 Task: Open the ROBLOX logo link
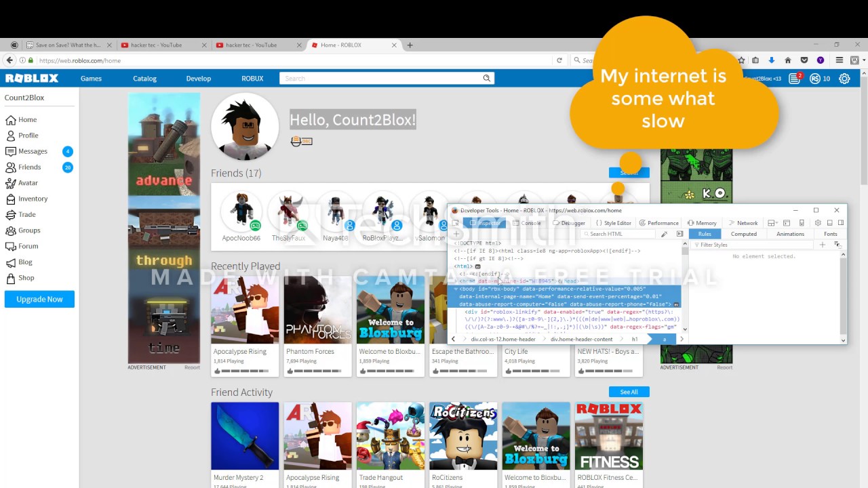pos(32,79)
